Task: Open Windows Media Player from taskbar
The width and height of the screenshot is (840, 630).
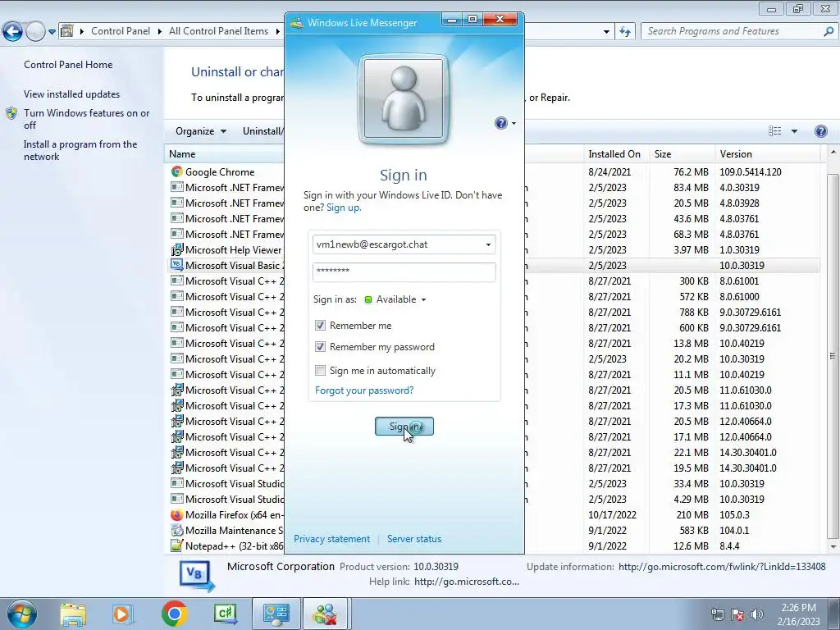Action: (122, 614)
